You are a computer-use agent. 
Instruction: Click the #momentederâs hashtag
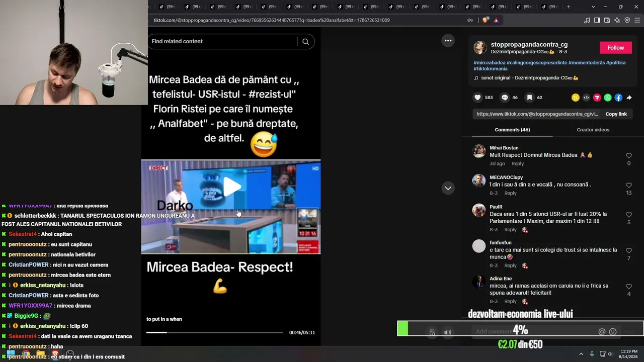coord(587,62)
